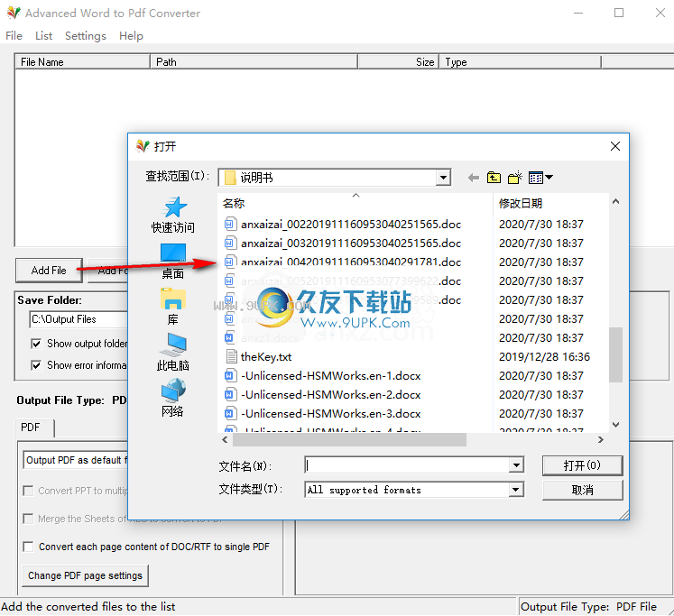
Task: Toggle Show output folder checkbox
Action: 36,344
